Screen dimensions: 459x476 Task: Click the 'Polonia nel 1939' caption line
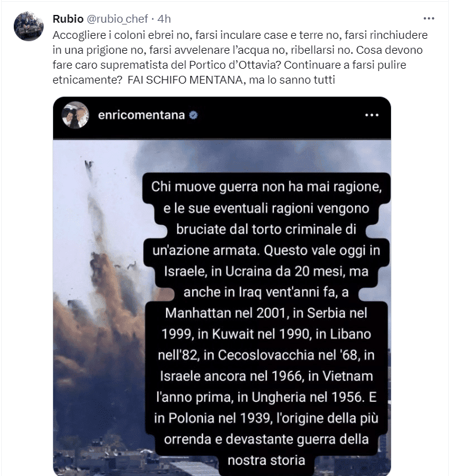coord(266,418)
